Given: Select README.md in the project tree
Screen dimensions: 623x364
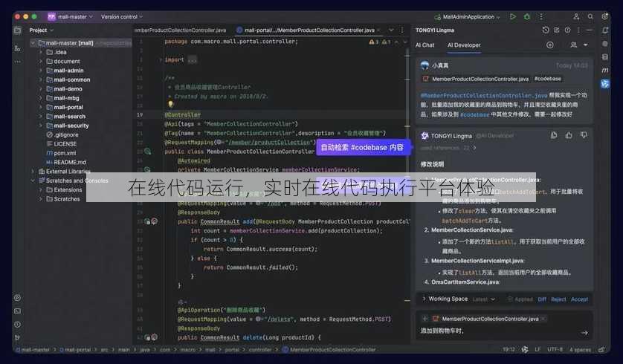Looking at the screenshot, I should (x=66, y=162).
